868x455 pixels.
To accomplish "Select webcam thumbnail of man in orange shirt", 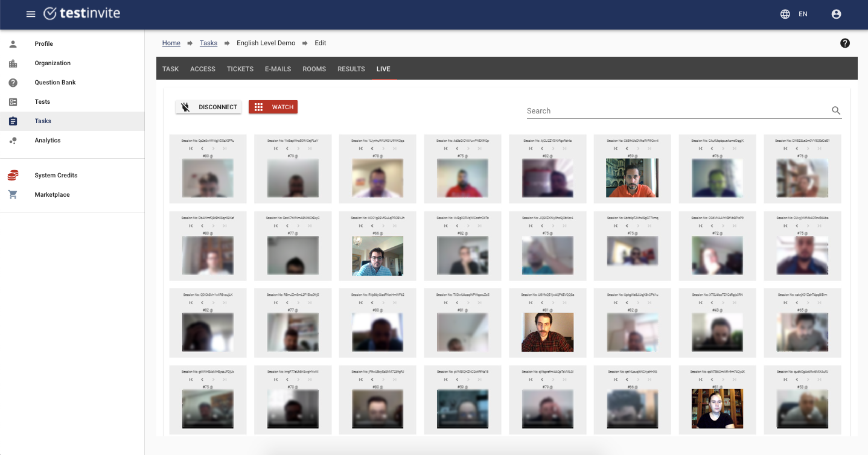I will [x=632, y=178].
